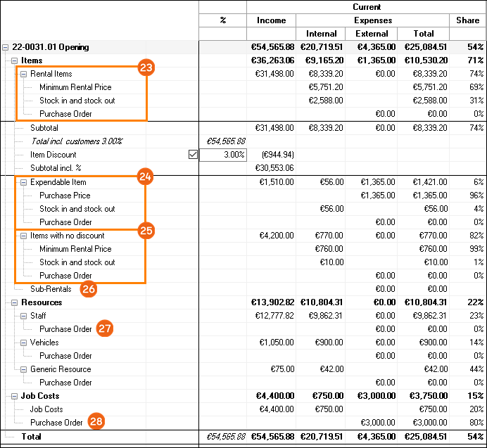Image resolution: width=487 pixels, height=448 pixels.
Task: Collapse the 22-0031.01 Opening root node
Action: pyautogui.click(x=6, y=47)
